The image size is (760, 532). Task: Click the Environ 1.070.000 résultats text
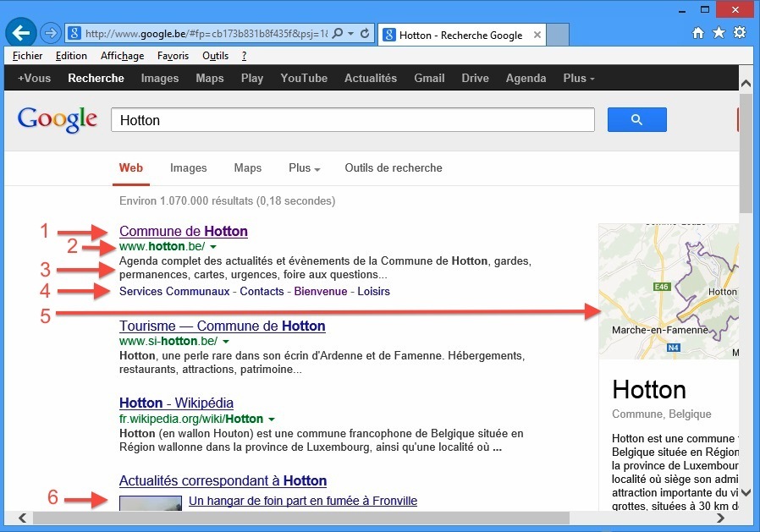click(x=228, y=200)
